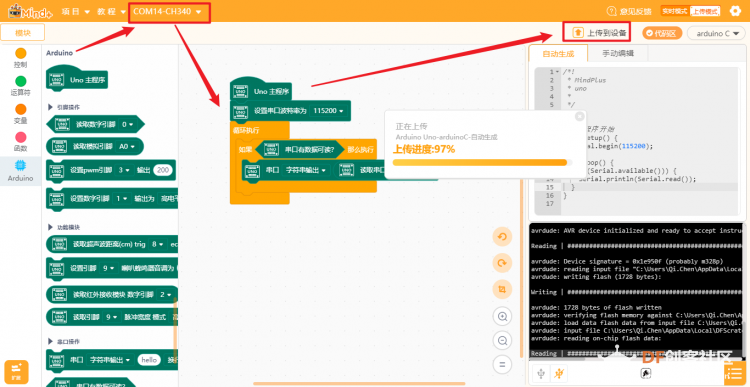This screenshot has height=387, width=750.
Task: Open the 扩展 extensions button
Action: coord(16,372)
